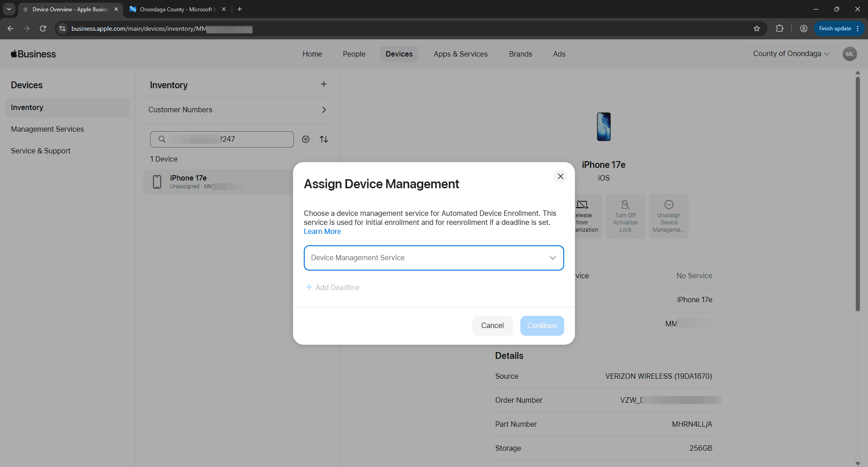
Task: Open the Ads tab
Action: (x=559, y=54)
